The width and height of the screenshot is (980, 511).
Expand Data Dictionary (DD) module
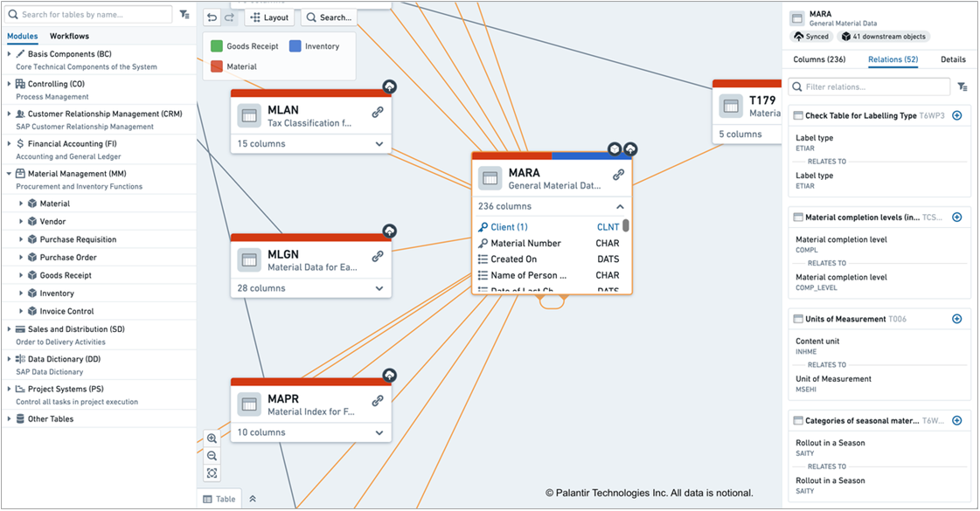point(9,359)
